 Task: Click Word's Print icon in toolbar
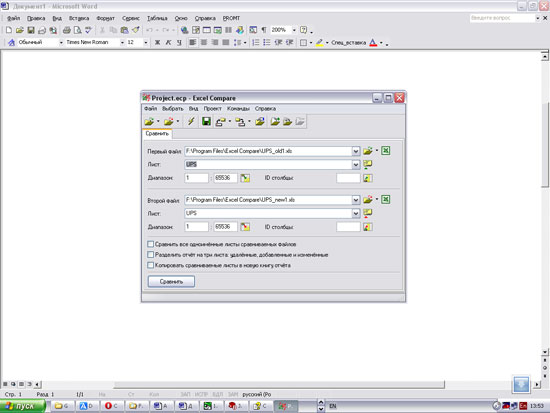click(66, 30)
